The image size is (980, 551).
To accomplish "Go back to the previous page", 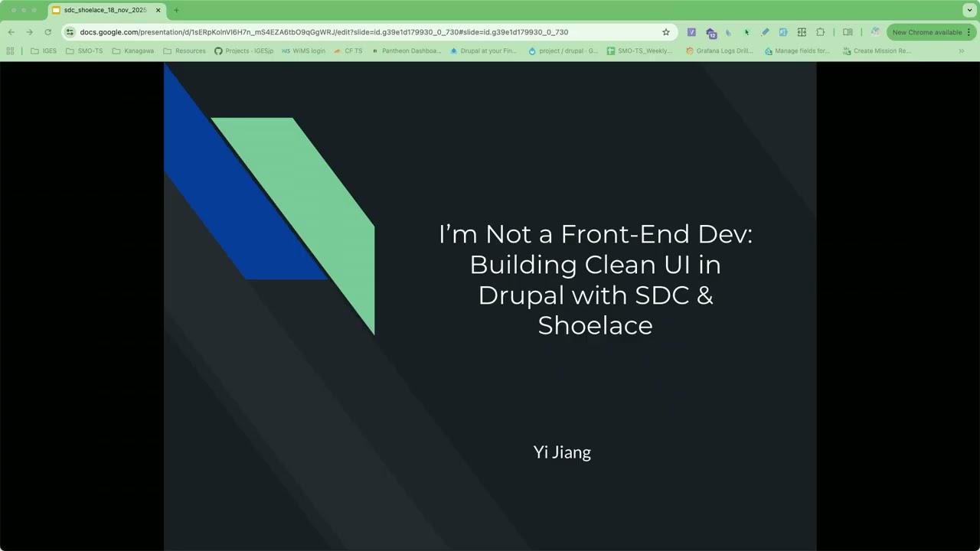I will pos(11,32).
